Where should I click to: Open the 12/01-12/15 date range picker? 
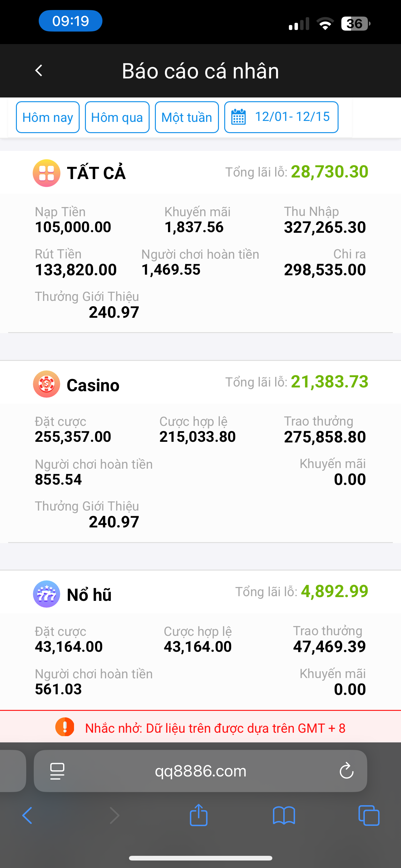tap(292, 117)
